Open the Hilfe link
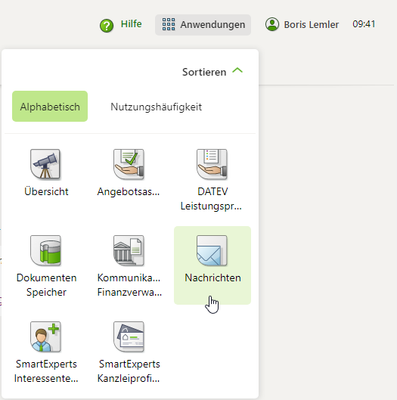Screen dimensions: 397x400 131,24
